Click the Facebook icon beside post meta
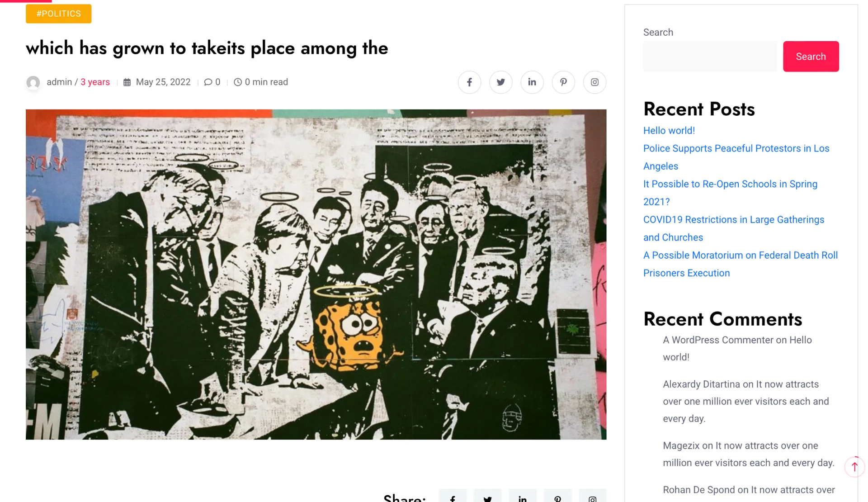This screenshot has width=868, height=502. (469, 82)
